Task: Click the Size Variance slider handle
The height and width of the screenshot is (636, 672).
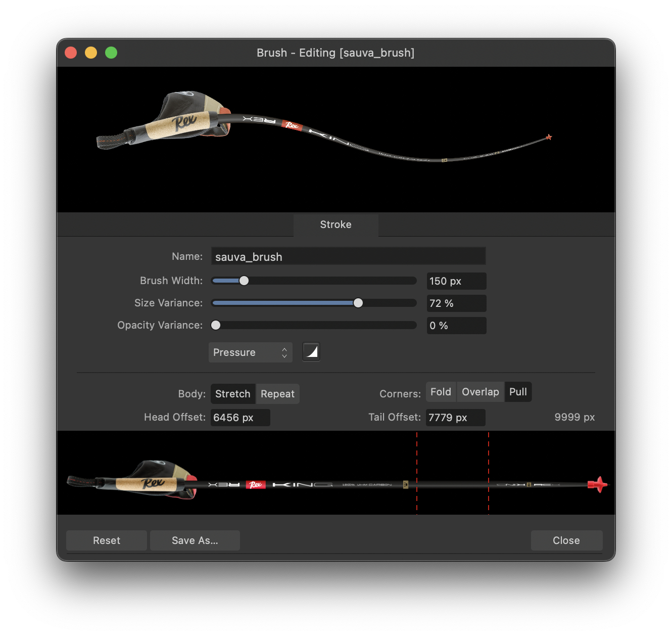Action: tap(358, 303)
